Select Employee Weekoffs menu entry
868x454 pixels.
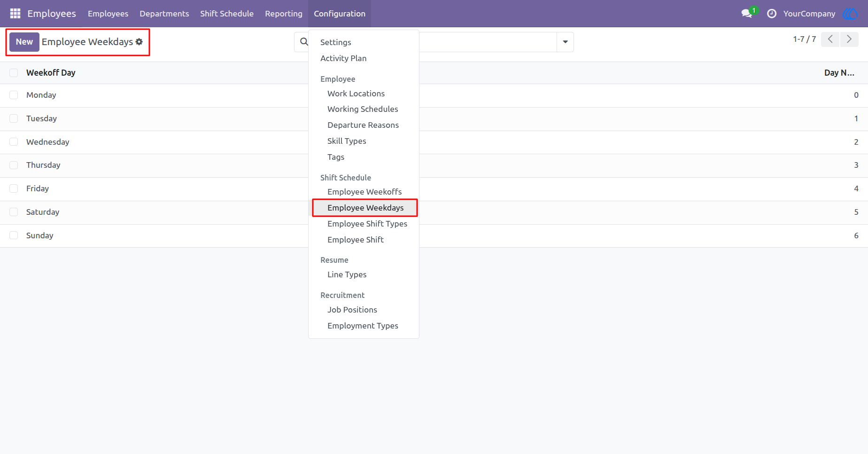pos(364,192)
